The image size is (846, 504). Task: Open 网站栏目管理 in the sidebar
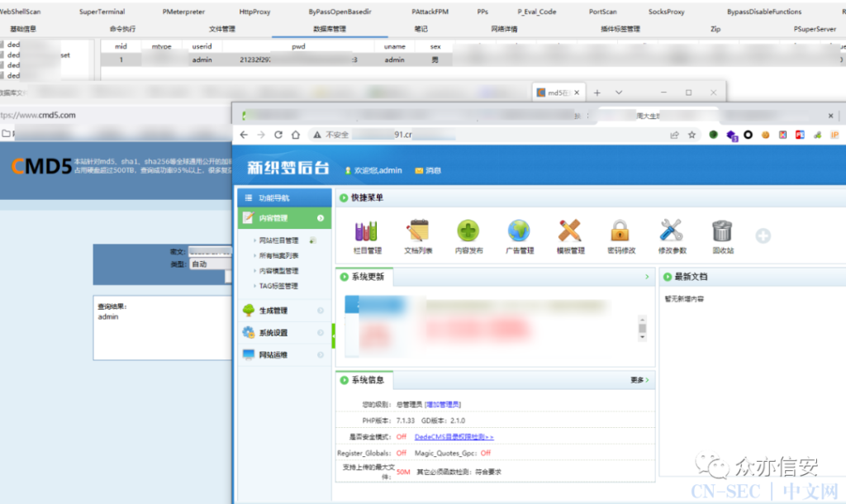(278, 240)
